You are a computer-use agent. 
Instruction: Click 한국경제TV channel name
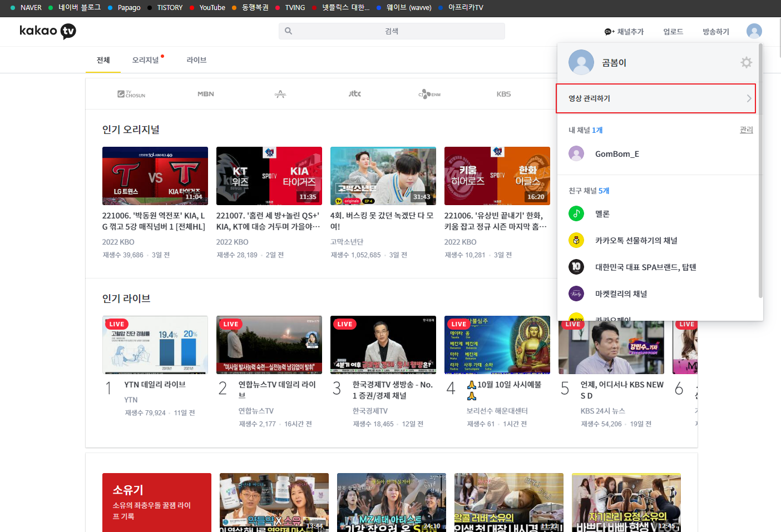click(x=370, y=411)
